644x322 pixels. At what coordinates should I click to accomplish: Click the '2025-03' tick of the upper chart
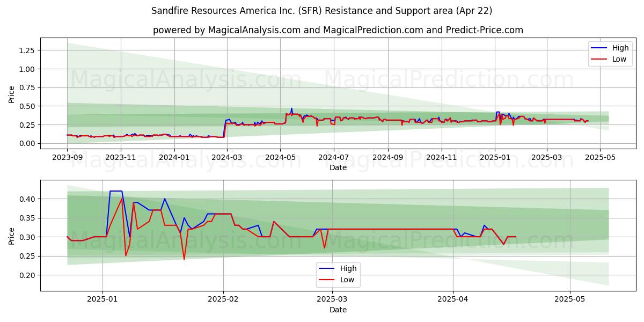547,158
